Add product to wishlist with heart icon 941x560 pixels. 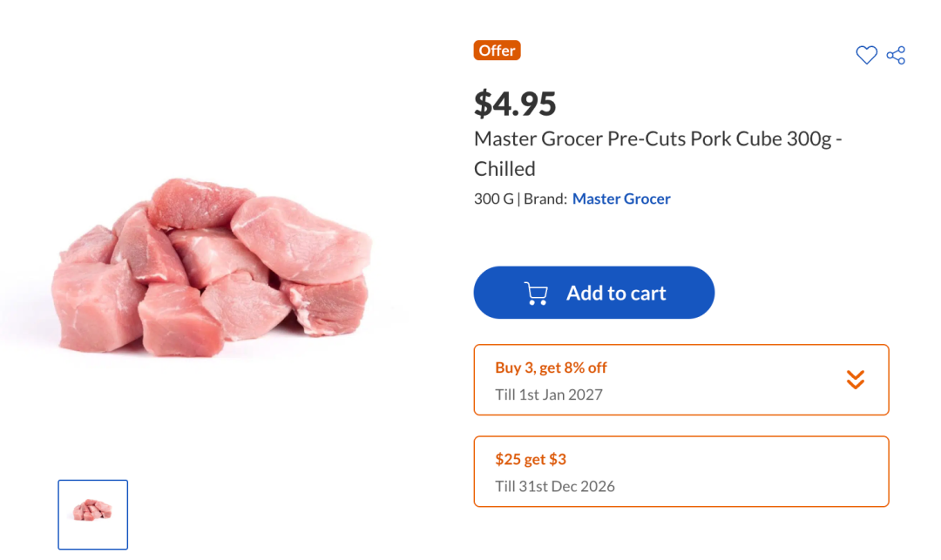tap(866, 56)
